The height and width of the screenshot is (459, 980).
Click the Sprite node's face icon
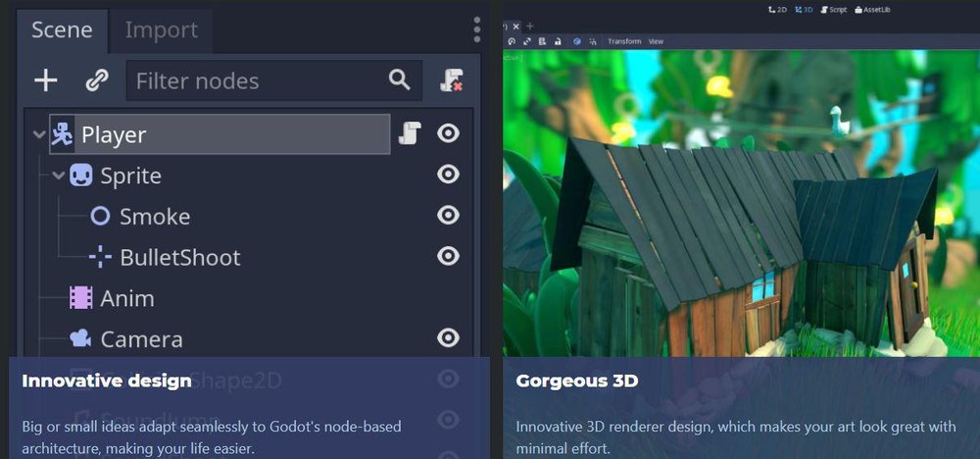pyautogui.click(x=80, y=176)
